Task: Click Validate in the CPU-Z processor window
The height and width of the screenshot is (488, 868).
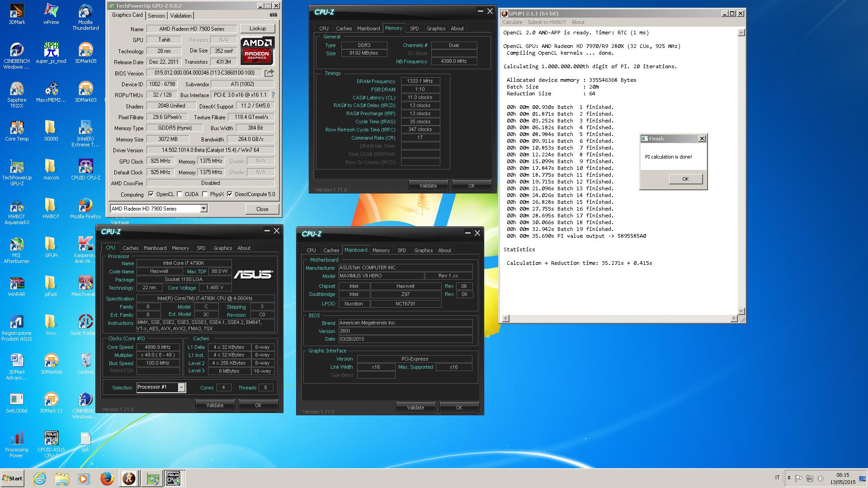Action: tap(215, 405)
